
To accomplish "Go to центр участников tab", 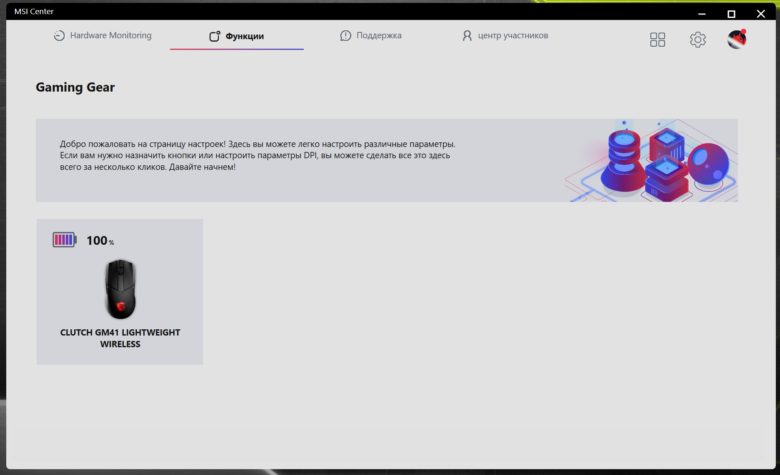I will 505,35.
